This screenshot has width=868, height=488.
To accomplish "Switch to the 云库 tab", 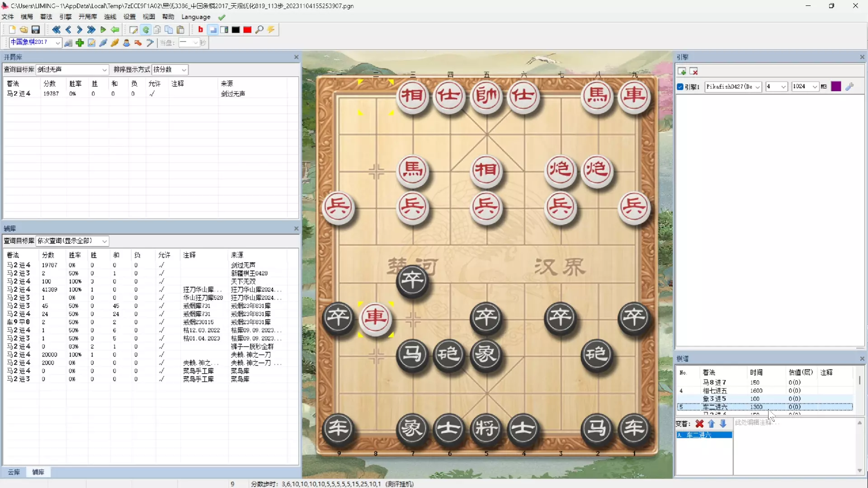I will [x=14, y=472].
